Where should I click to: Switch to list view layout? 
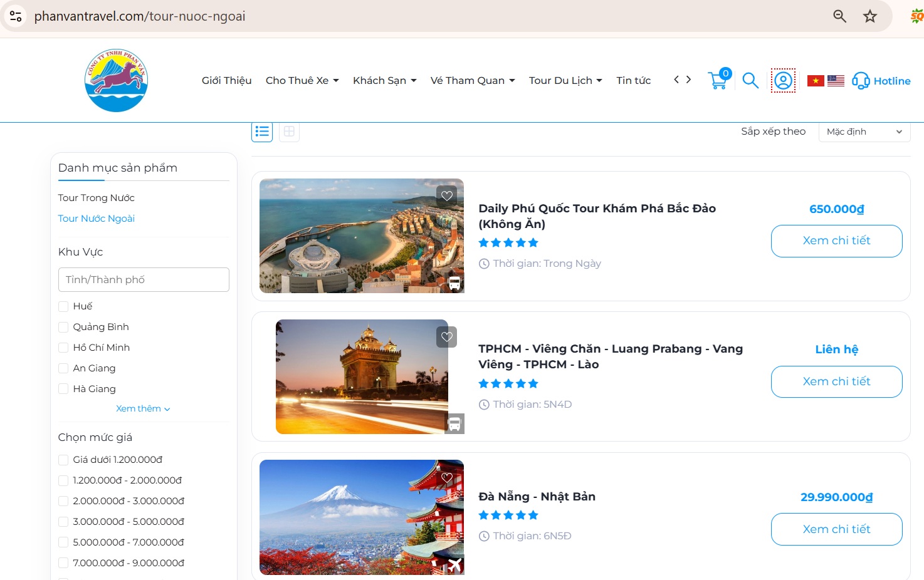click(262, 132)
